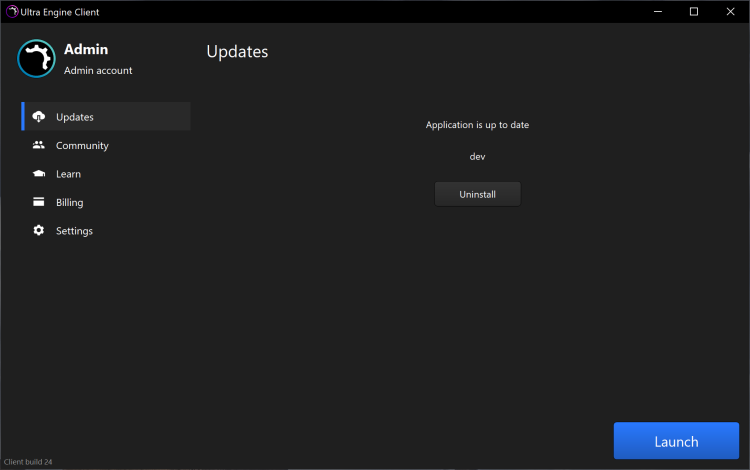The width and height of the screenshot is (750, 470).
Task: Click the 'Admin account' subtitle
Action: point(98,71)
